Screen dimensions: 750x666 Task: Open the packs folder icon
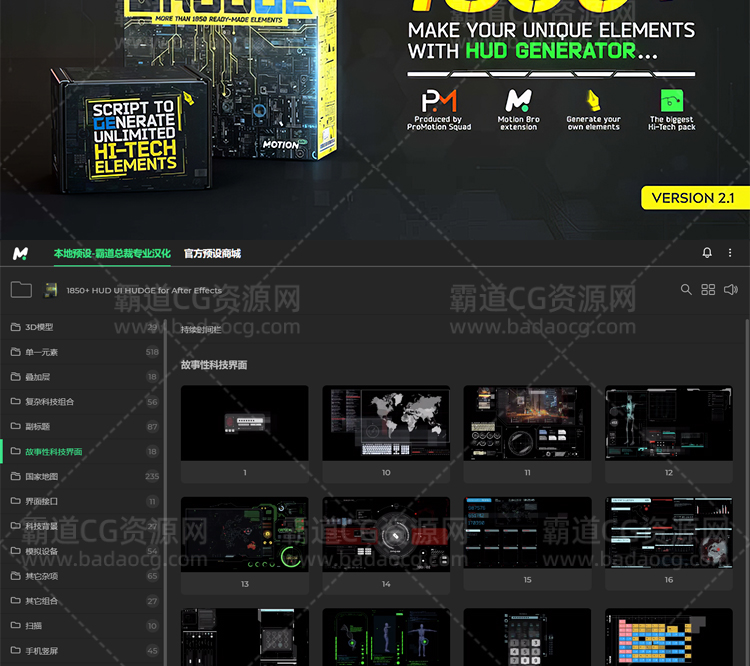point(21,289)
